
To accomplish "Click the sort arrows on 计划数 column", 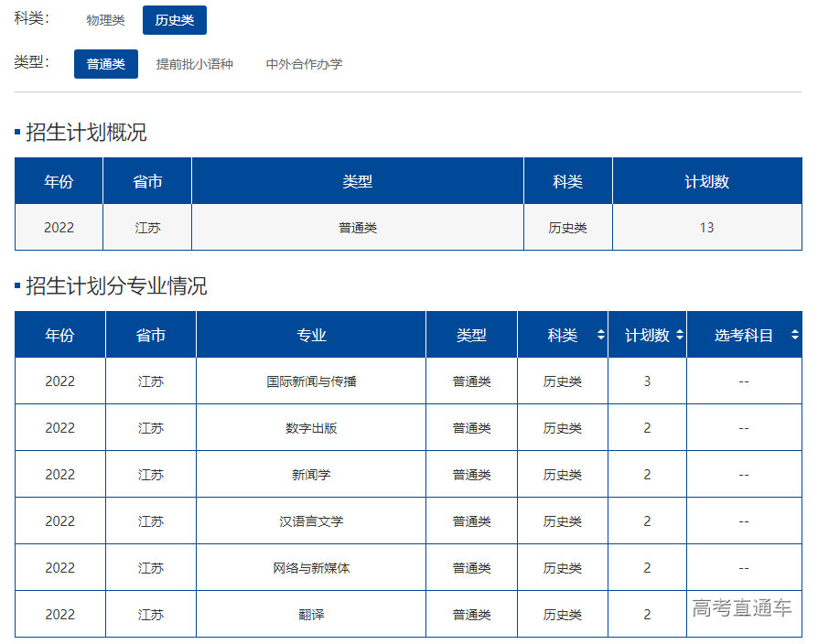I will (x=679, y=335).
